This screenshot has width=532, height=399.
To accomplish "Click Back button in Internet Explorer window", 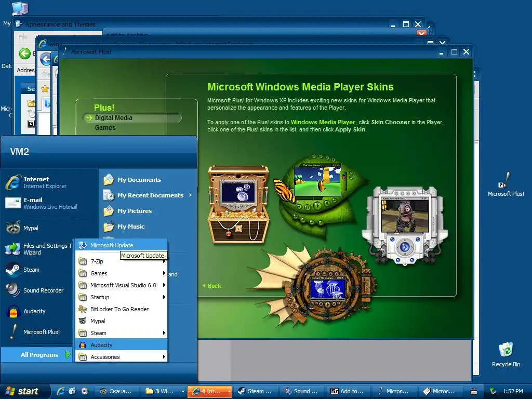I will (46, 59).
